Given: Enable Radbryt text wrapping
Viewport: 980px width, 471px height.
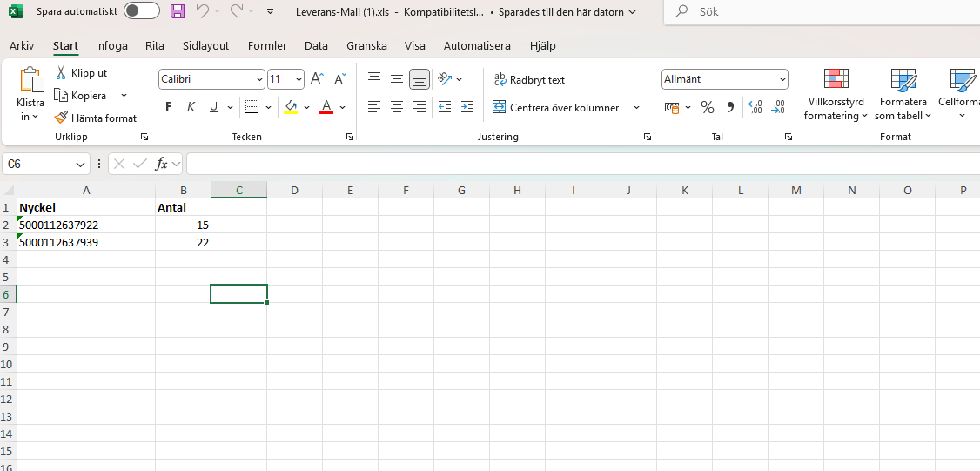Looking at the screenshot, I should (x=529, y=80).
